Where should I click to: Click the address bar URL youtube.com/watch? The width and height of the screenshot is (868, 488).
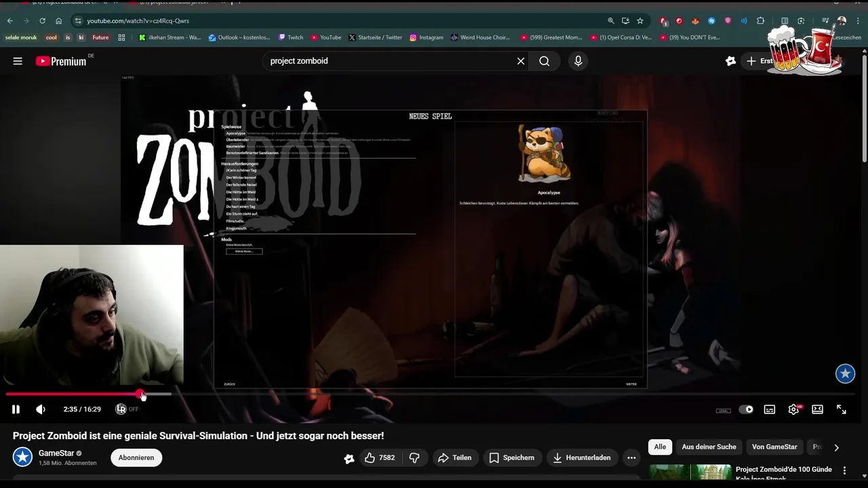coord(138,21)
